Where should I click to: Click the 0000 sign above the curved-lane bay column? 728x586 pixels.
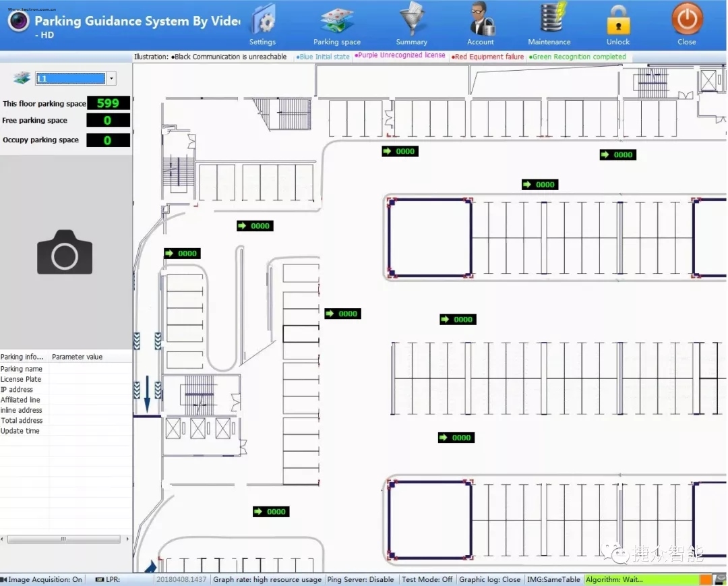tap(182, 253)
